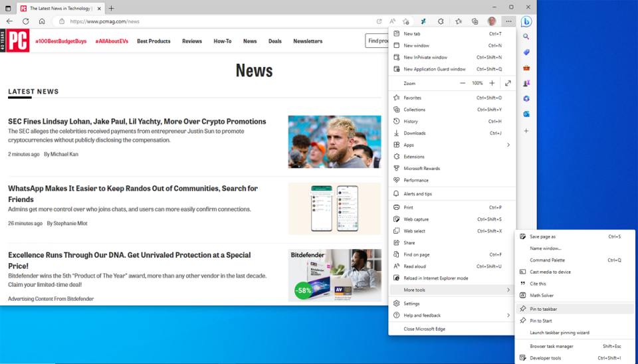This screenshot has width=638, height=364.
Task: Choose Pin to taskbar
Action: (x=575, y=309)
